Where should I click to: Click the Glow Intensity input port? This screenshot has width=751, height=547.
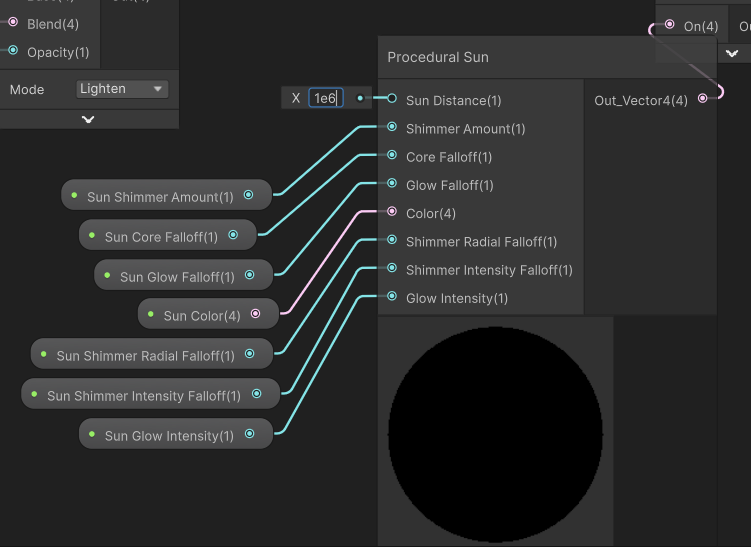[392, 297]
